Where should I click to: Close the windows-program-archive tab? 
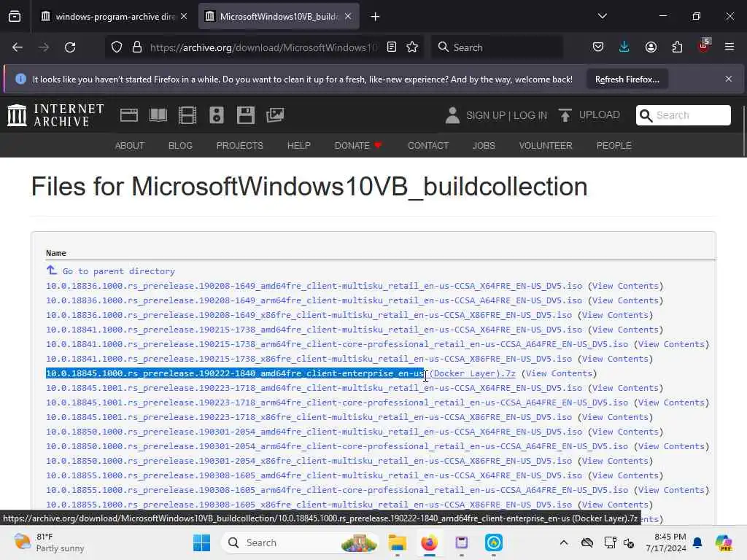pyautogui.click(x=184, y=16)
